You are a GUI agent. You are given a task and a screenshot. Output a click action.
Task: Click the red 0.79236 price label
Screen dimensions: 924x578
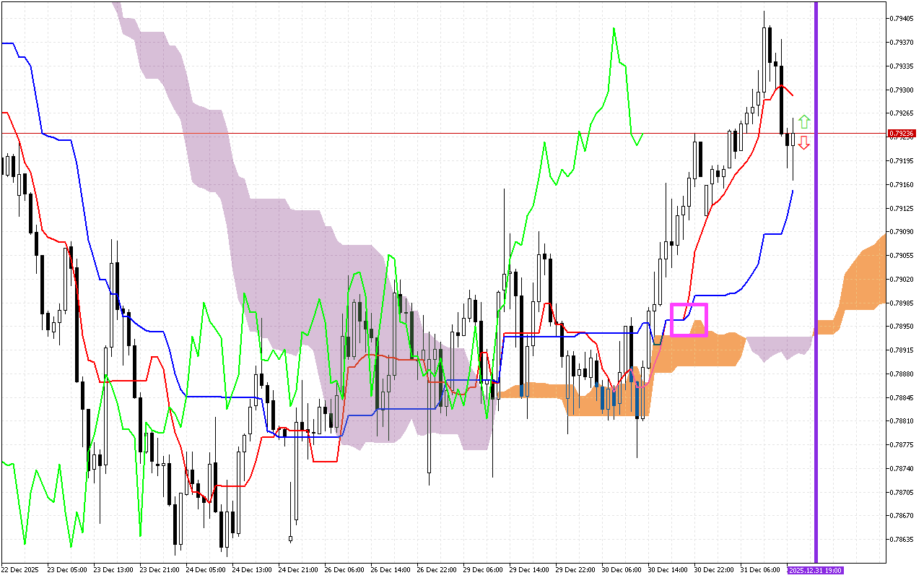902,134
